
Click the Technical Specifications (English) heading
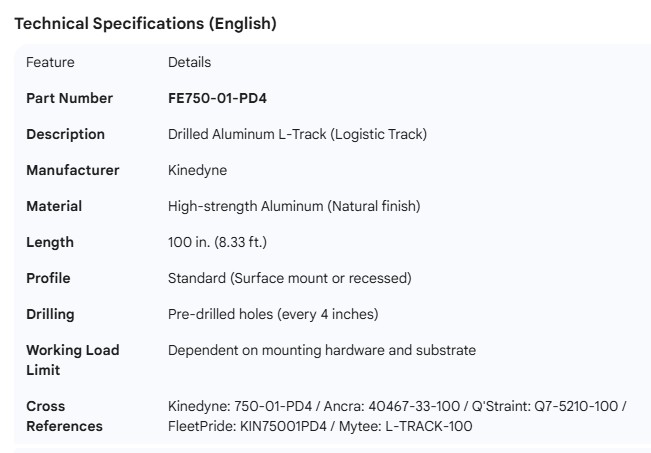pos(145,24)
